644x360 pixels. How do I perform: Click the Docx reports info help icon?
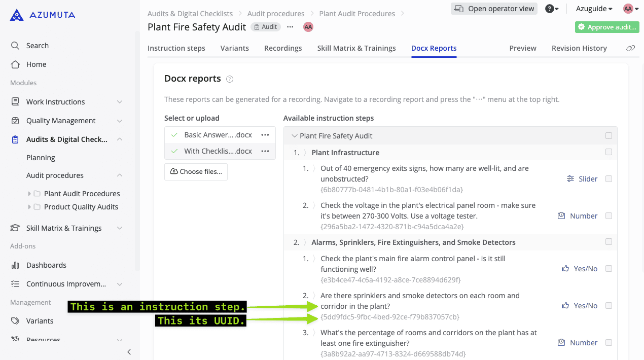coord(230,79)
